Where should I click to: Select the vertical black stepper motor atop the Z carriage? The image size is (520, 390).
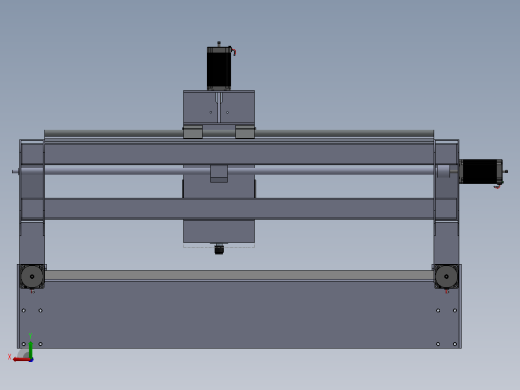[x=219, y=68]
